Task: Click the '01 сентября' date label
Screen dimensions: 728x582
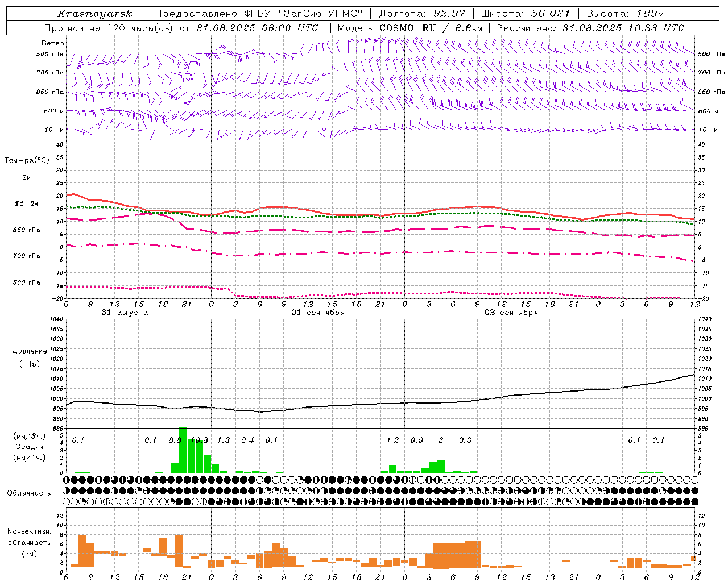Action: tap(318, 313)
